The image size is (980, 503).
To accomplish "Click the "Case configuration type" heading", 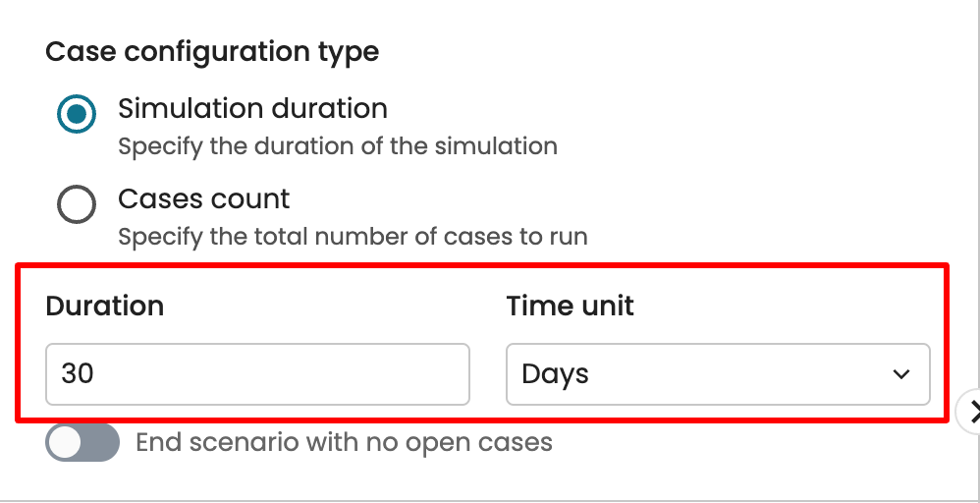I will 212,52.
